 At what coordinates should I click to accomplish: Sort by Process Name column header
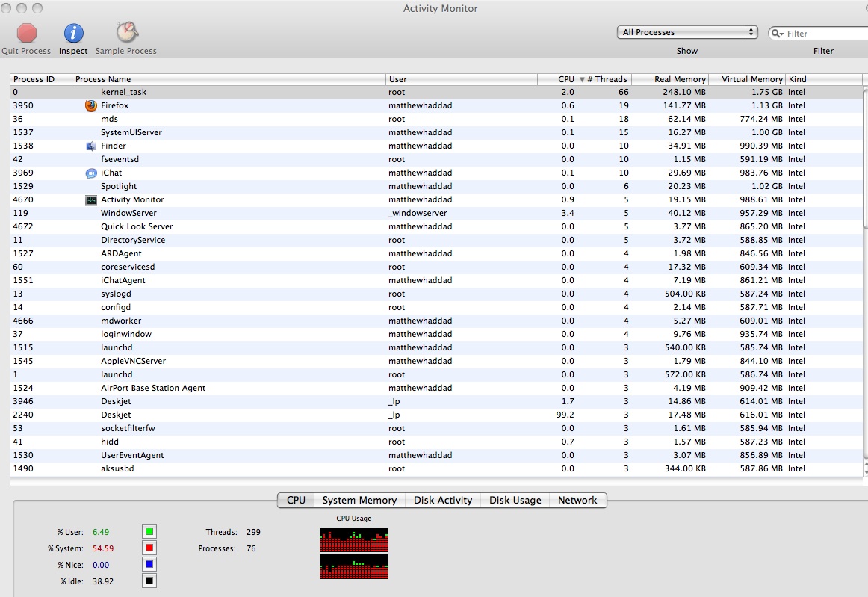(x=229, y=79)
